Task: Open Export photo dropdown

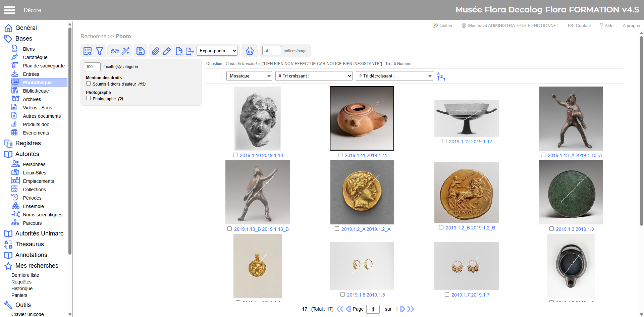Action: pyautogui.click(x=217, y=51)
